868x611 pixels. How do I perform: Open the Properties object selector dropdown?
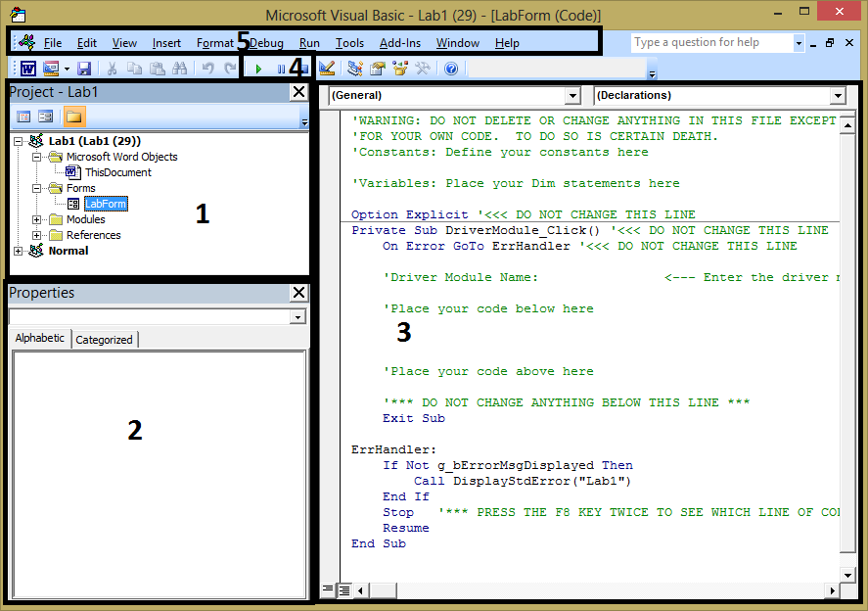click(297, 317)
